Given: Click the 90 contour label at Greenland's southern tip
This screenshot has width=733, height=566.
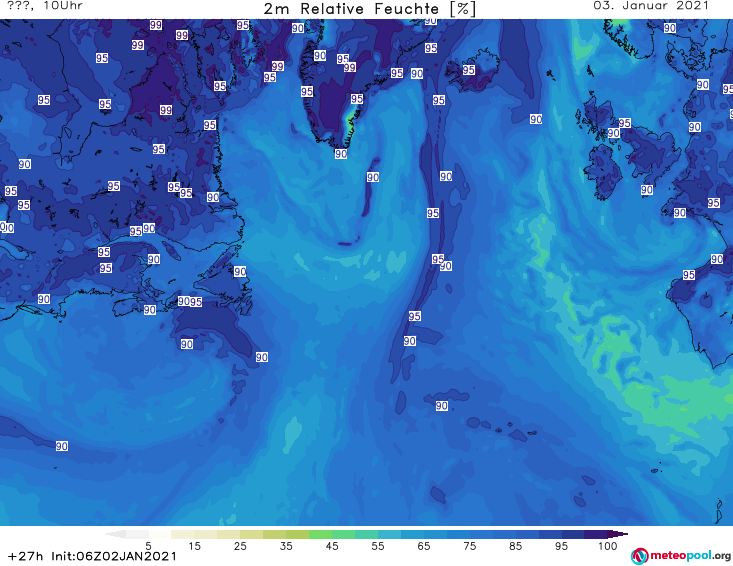Looking at the screenshot, I should pos(341,154).
